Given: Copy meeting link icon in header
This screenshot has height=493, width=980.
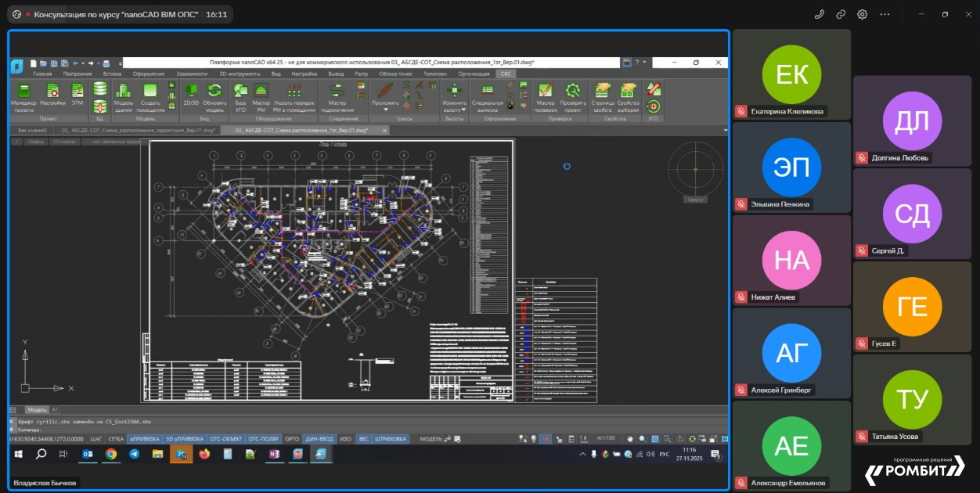Looking at the screenshot, I should pos(841,14).
